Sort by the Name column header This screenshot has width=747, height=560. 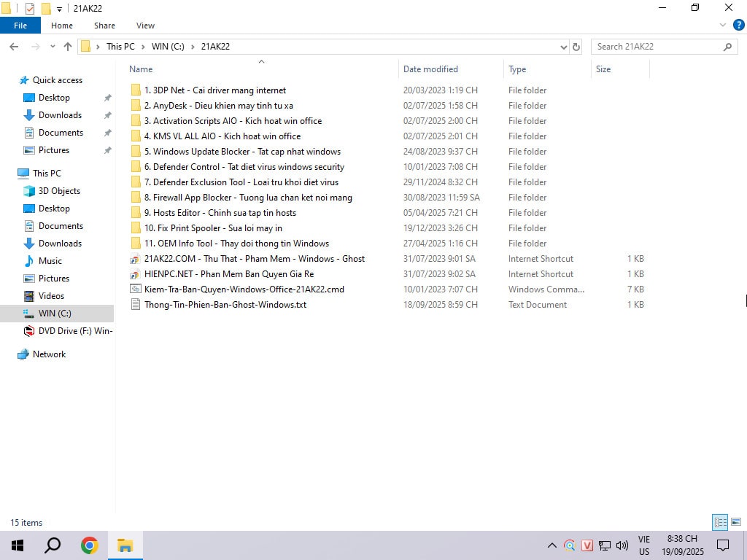tap(141, 69)
